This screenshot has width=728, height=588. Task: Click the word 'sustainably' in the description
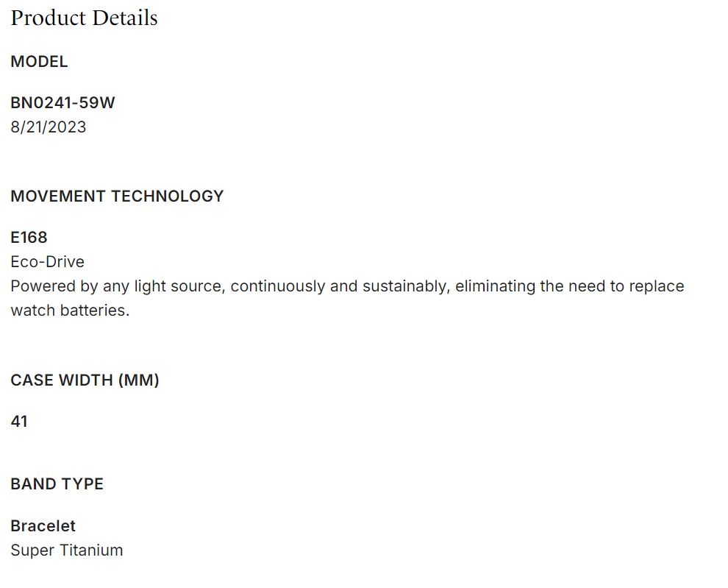click(x=393, y=286)
